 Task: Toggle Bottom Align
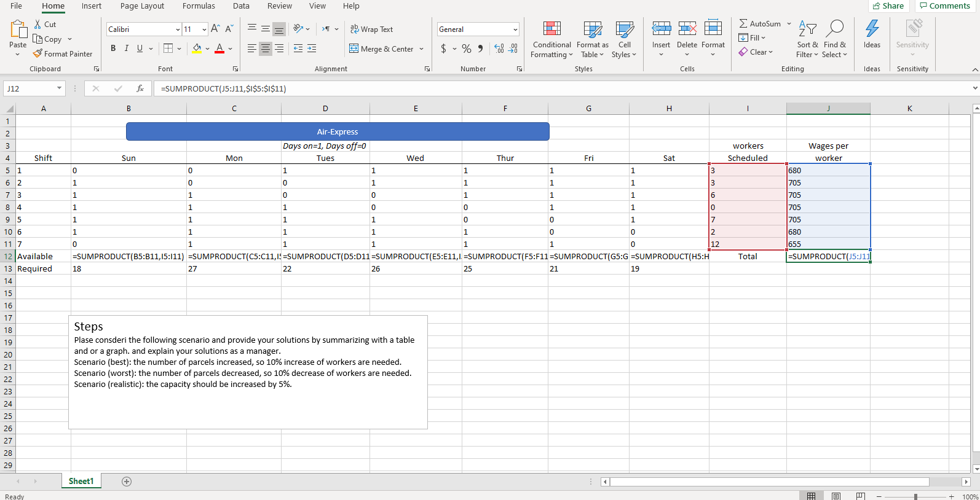(x=279, y=28)
